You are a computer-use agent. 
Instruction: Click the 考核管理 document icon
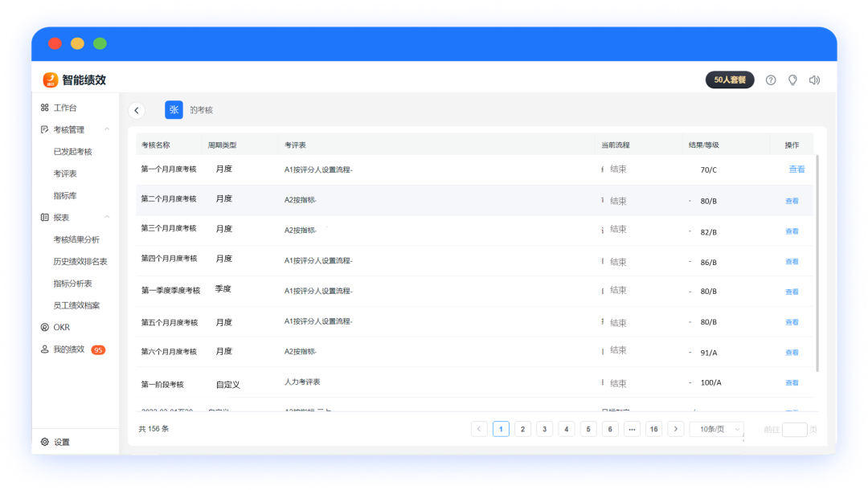click(45, 129)
